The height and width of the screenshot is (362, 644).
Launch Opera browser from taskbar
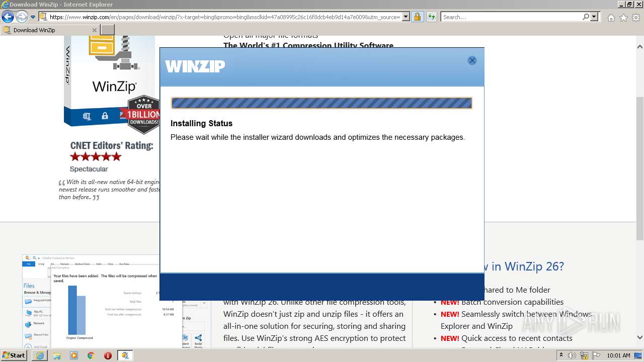[108, 355]
